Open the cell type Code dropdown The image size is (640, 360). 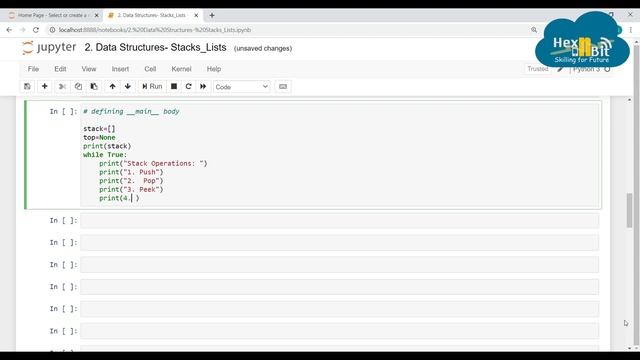point(242,87)
